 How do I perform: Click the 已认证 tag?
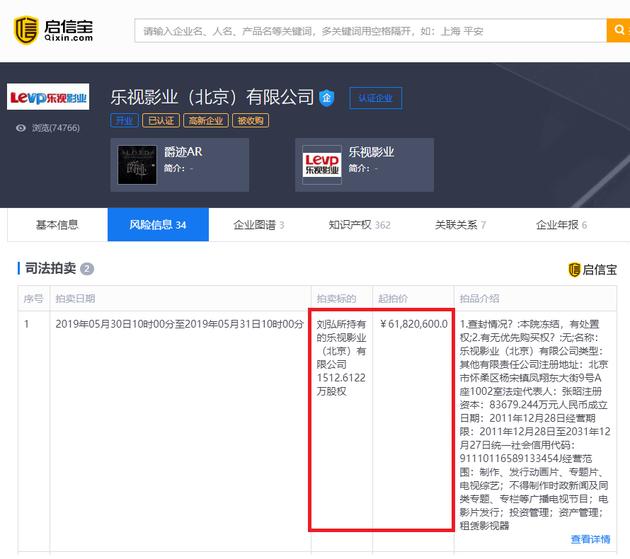pos(161,121)
